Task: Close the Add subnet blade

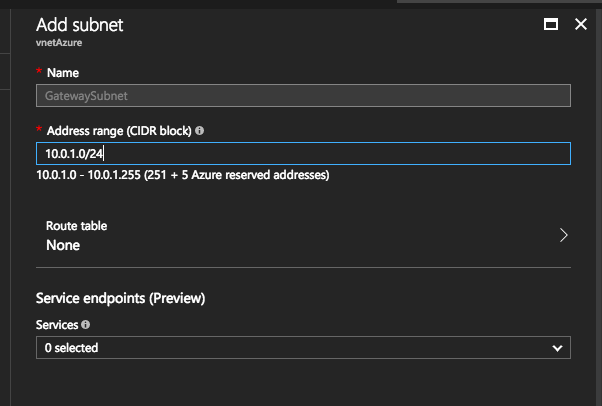Action: click(580, 24)
